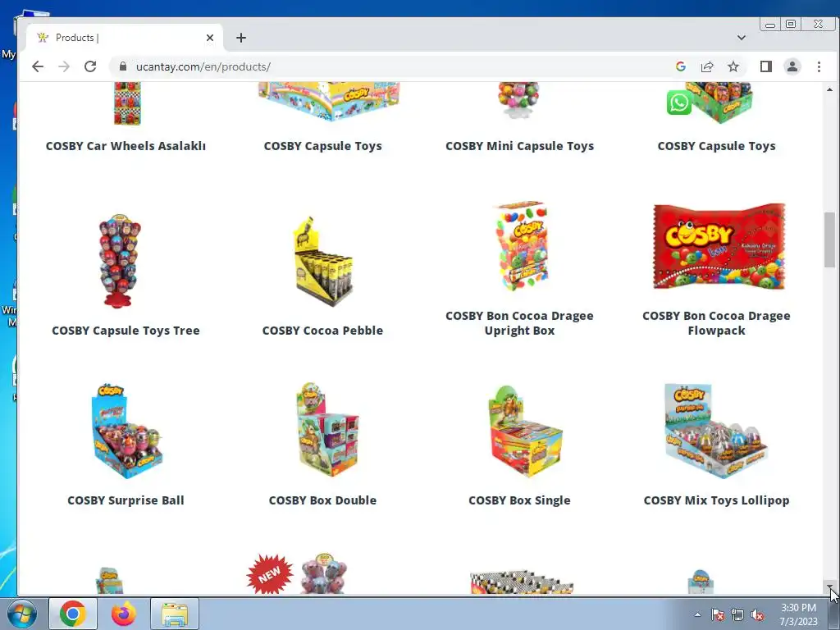Click Surprise Ball product image
This screenshot has width=840, height=630.
[x=126, y=431]
